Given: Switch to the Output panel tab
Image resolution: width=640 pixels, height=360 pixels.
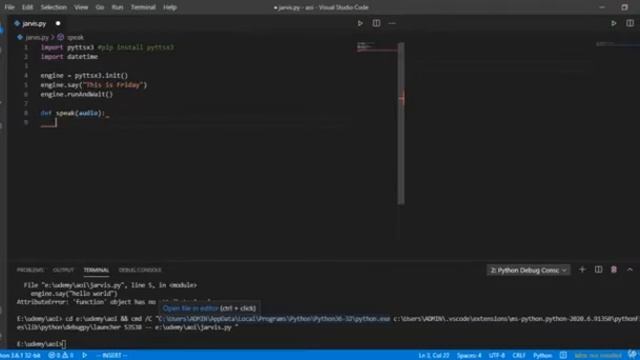Looking at the screenshot, I should click(63, 270).
